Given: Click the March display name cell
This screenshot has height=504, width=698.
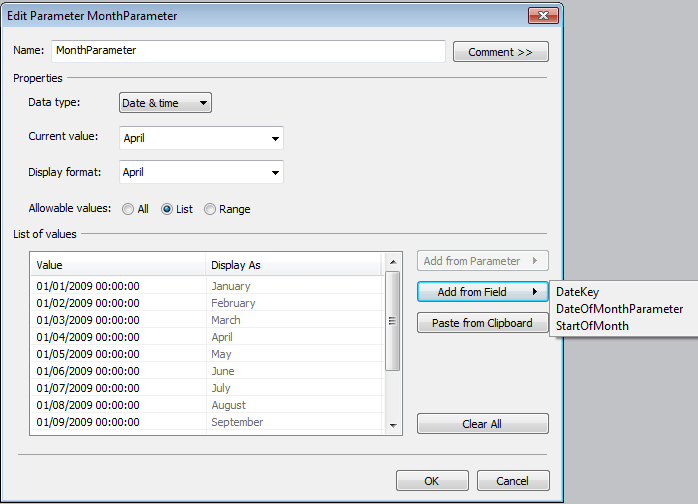Looking at the screenshot, I should coord(294,320).
